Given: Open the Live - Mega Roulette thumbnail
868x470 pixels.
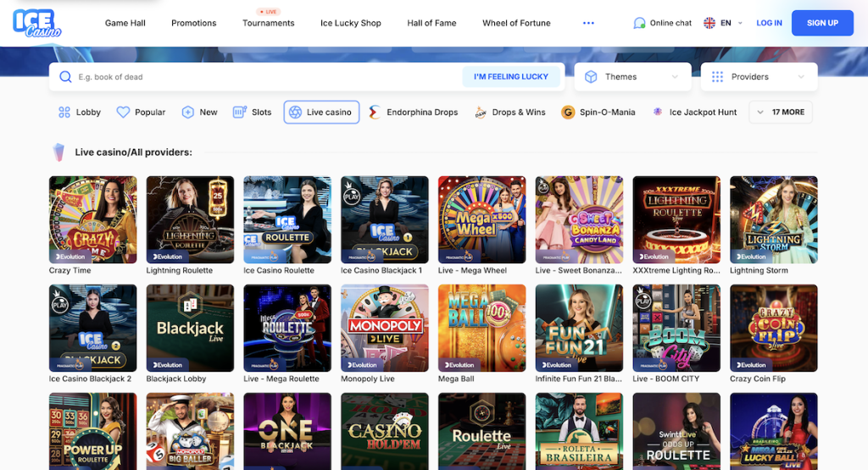Looking at the screenshot, I should (x=287, y=328).
